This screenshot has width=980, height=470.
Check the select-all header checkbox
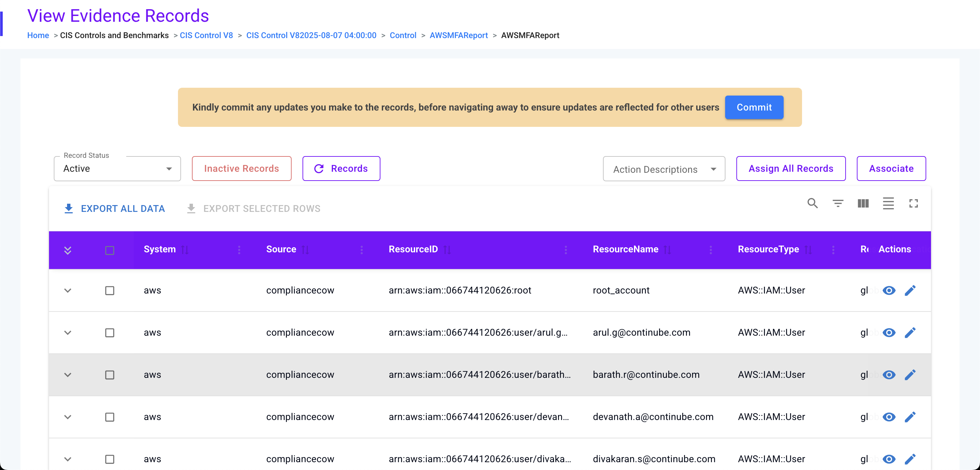coord(110,250)
